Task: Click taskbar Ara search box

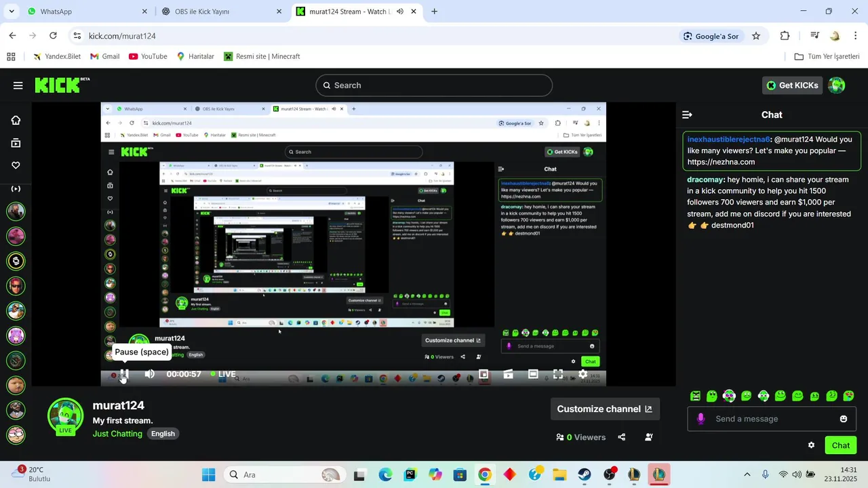Action: [283, 474]
